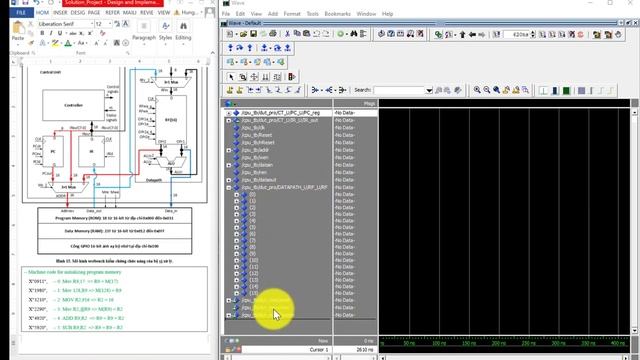The width and height of the screenshot is (640, 360).
Task: Toggle subscript formatting in Word
Action: click(x=81, y=33)
